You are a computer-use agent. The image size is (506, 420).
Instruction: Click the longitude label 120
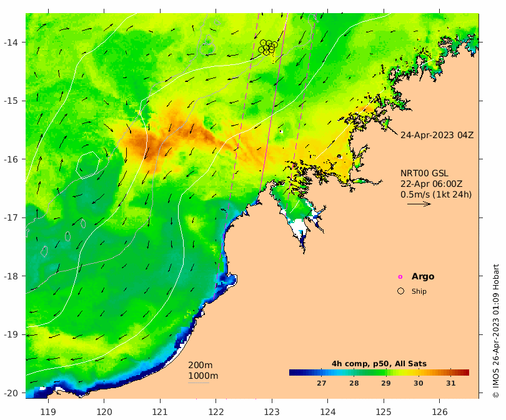pyautogui.click(x=104, y=412)
